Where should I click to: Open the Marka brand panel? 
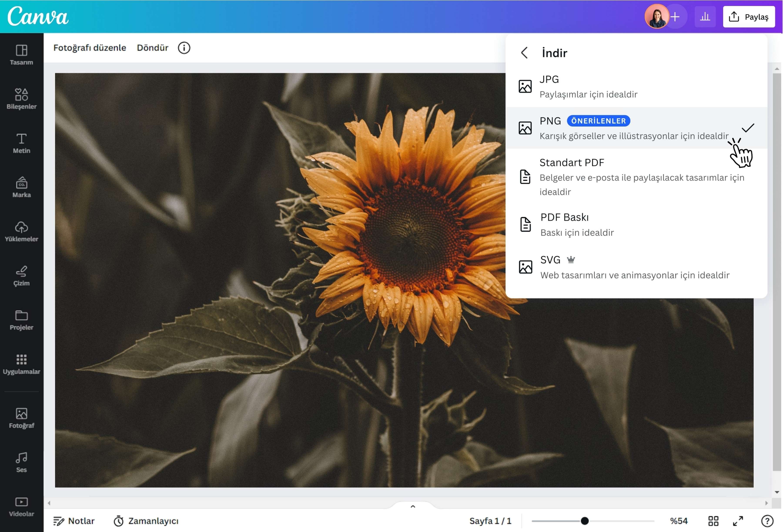(x=21, y=187)
